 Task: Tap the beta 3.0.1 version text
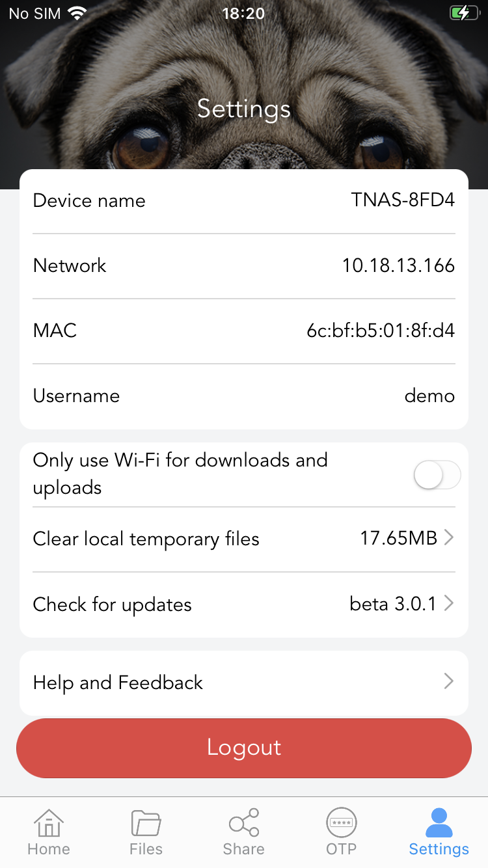pos(392,604)
